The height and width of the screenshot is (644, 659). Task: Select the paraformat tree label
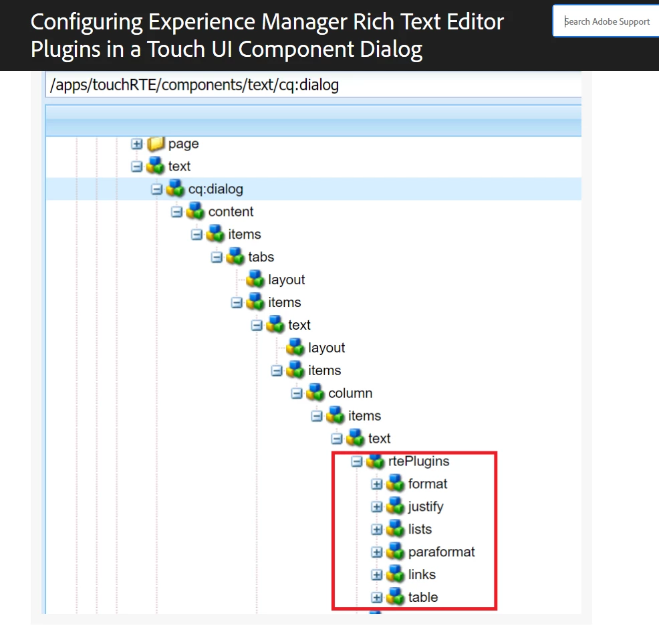[441, 552]
